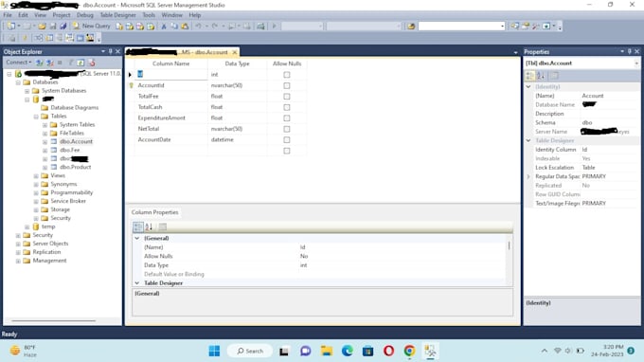Open the Debug menu

click(x=84, y=15)
